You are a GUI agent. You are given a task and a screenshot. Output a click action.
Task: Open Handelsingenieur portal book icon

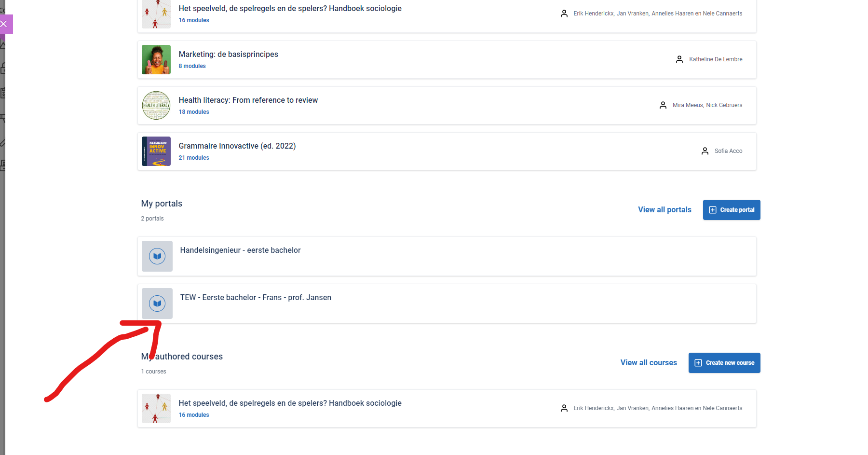click(x=157, y=256)
